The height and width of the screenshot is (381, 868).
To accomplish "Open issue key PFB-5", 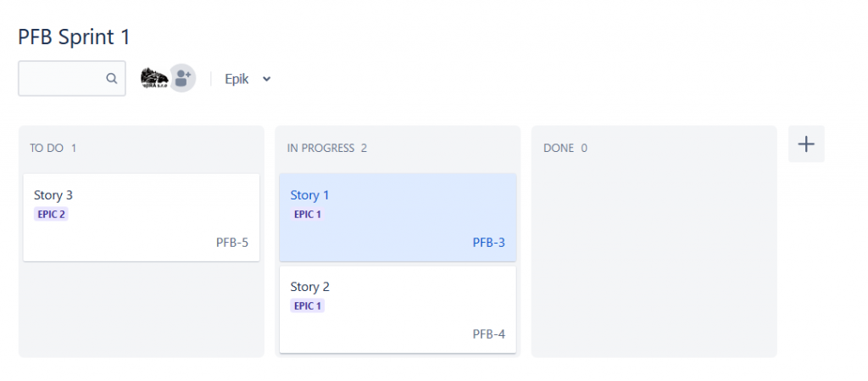I will 232,243.
